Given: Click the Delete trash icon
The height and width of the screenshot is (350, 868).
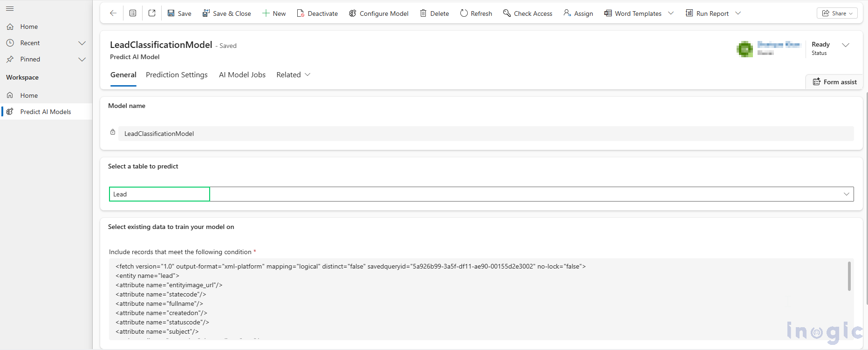Looking at the screenshot, I should pyautogui.click(x=423, y=13).
